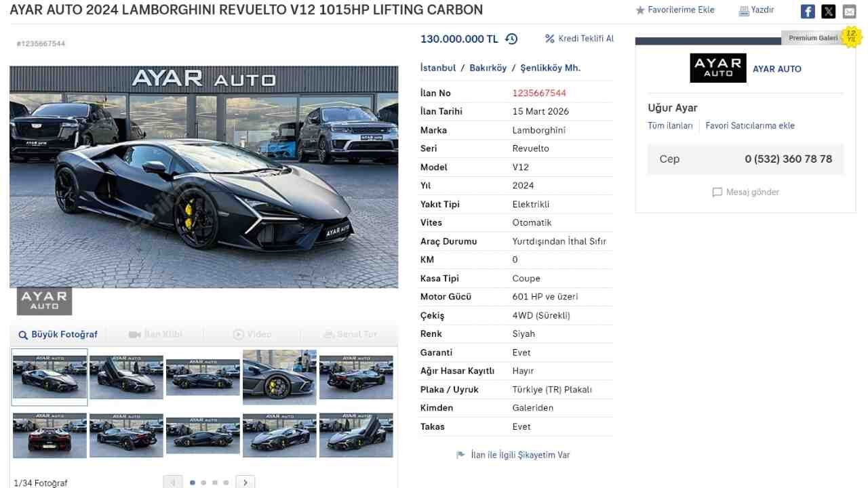Viewport: 868px width, 488px height.
Task: Go to next photo thumbnail page
Action: point(245,483)
